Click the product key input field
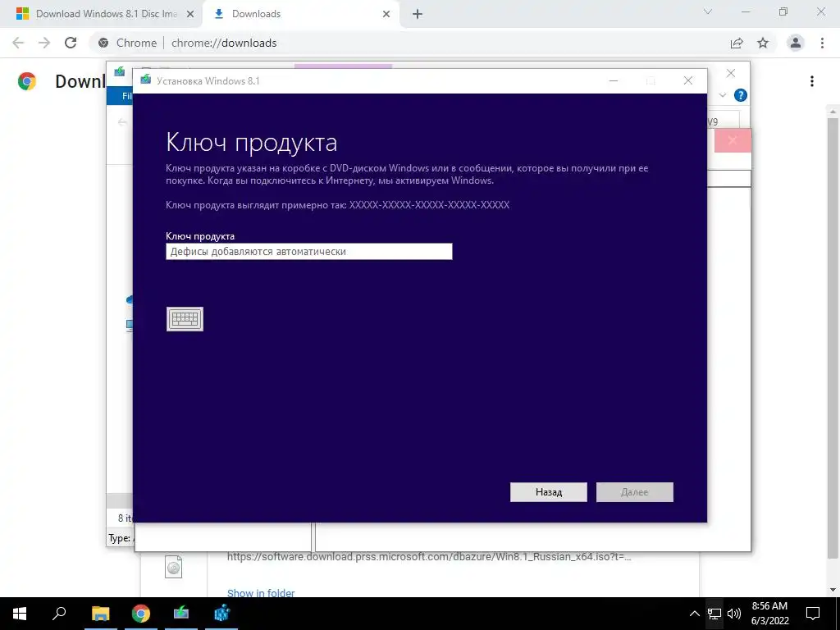The height and width of the screenshot is (630, 840). click(x=309, y=251)
